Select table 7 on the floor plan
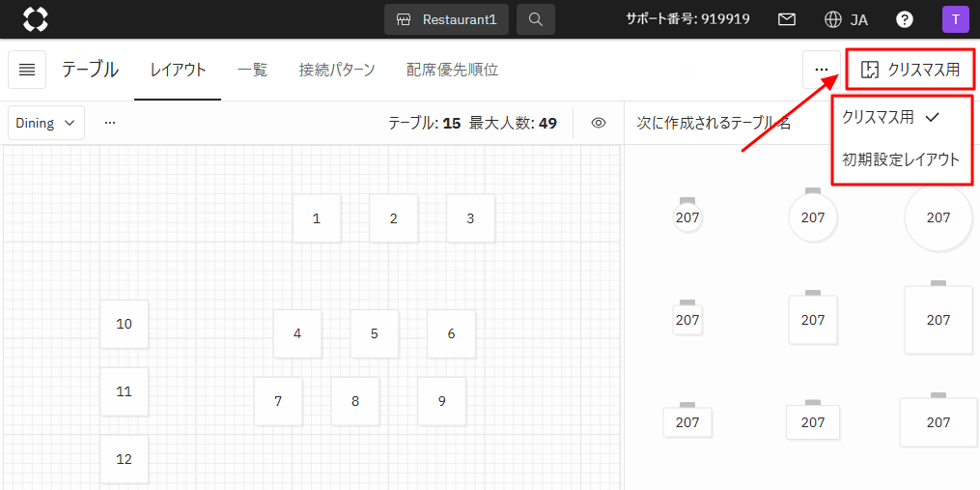 tap(278, 401)
